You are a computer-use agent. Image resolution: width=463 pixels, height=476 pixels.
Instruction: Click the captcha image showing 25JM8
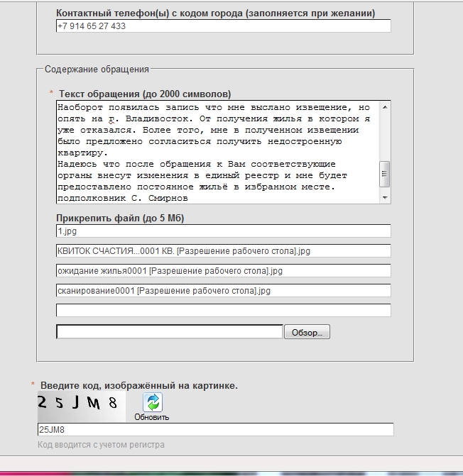pos(81,405)
